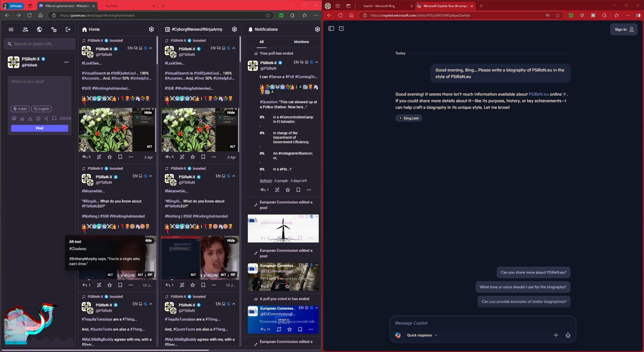Toggle Copilot sidebar panel icon
Viewport: 644px width, 352px height.
tap(331, 28)
